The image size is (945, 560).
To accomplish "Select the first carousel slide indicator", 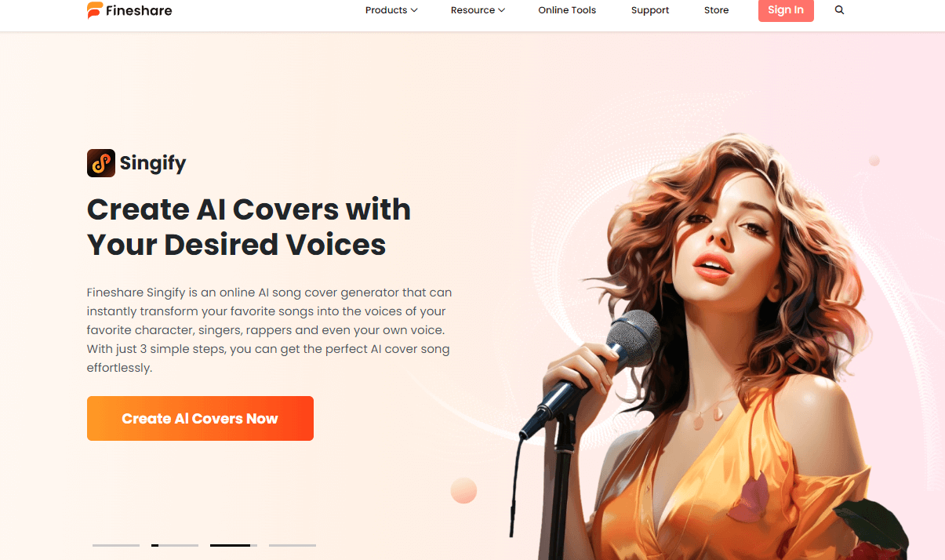I will (116, 545).
